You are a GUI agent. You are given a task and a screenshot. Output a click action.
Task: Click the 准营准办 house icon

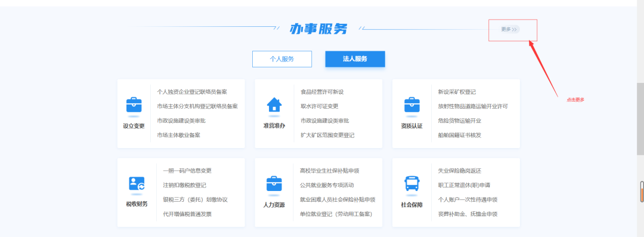[274, 104]
